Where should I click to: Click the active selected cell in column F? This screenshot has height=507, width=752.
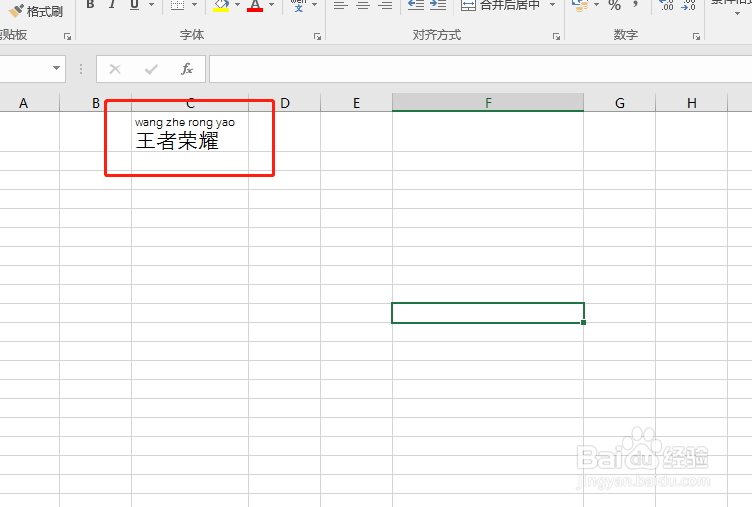[488, 313]
